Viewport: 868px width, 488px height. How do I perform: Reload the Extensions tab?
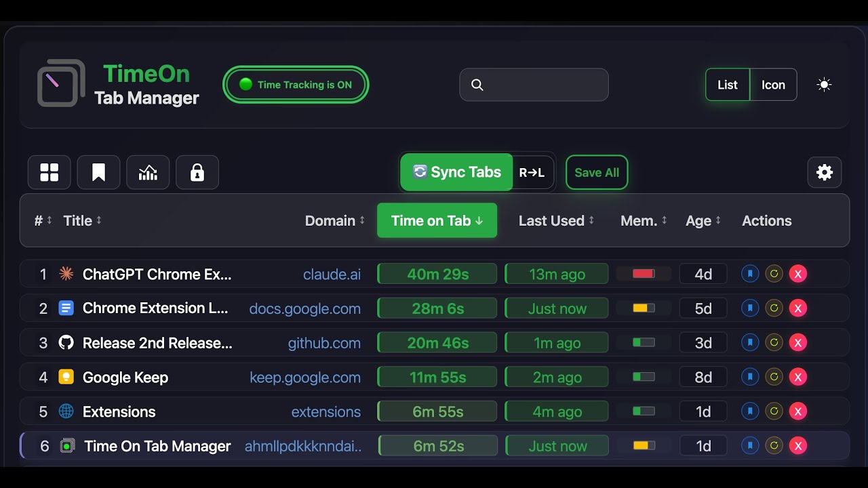pos(774,411)
